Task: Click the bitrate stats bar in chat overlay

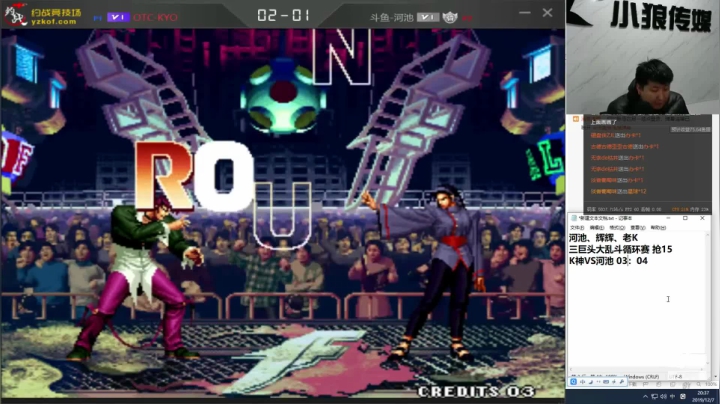Action: pos(647,209)
